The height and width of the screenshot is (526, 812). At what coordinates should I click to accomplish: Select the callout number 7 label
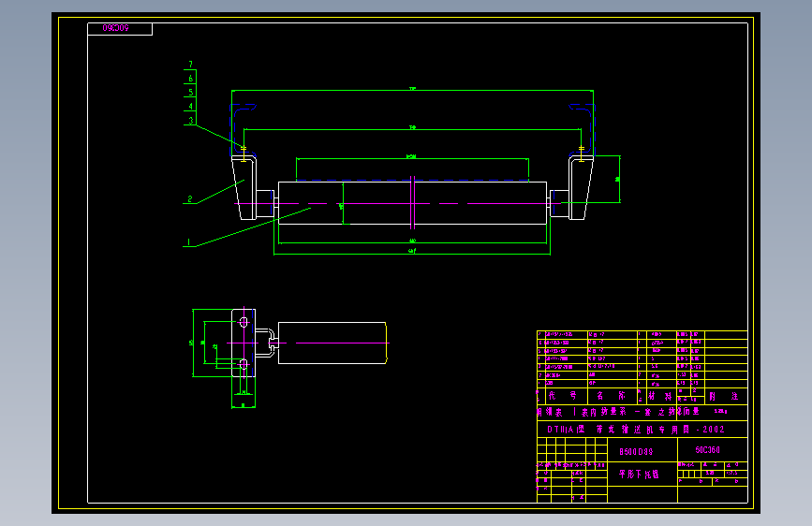click(x=190, y=65)
